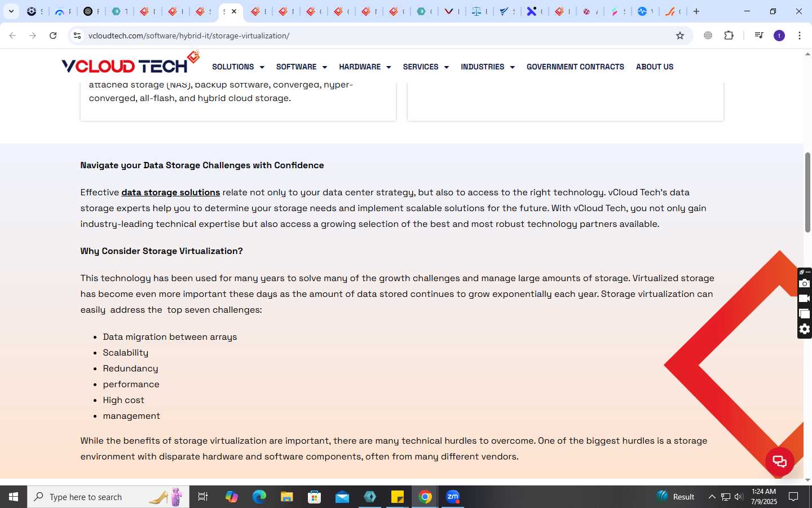
Task: Open the ABOUT US page
Action: pos(655,67)
